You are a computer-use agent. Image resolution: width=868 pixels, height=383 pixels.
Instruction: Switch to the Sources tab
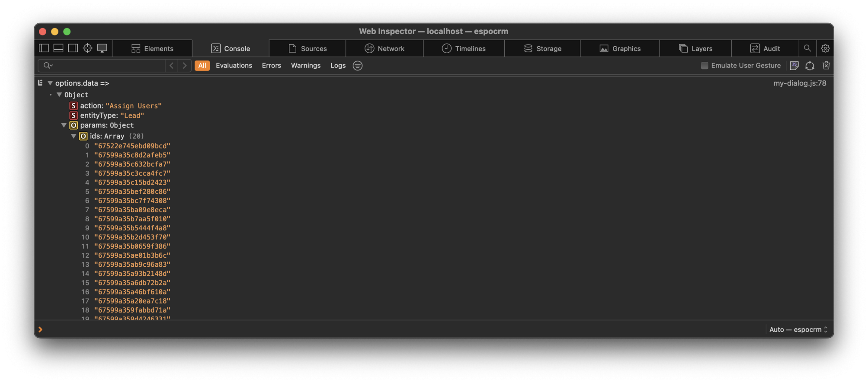[x=307, y=48]
